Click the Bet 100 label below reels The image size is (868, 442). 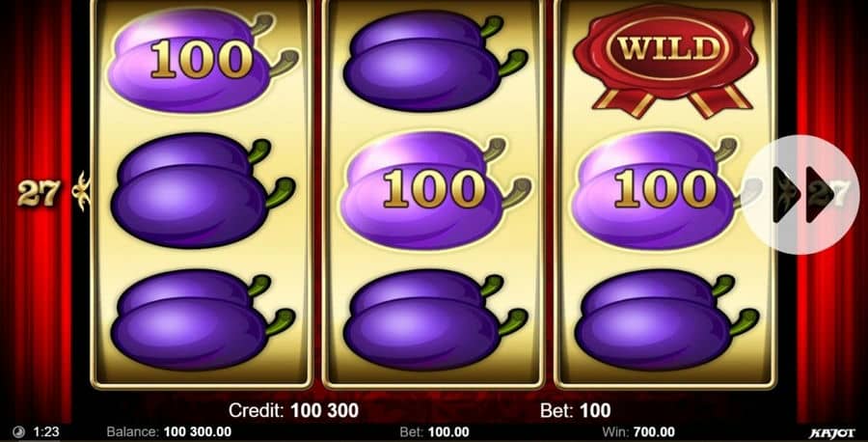(x=575, y=410)
